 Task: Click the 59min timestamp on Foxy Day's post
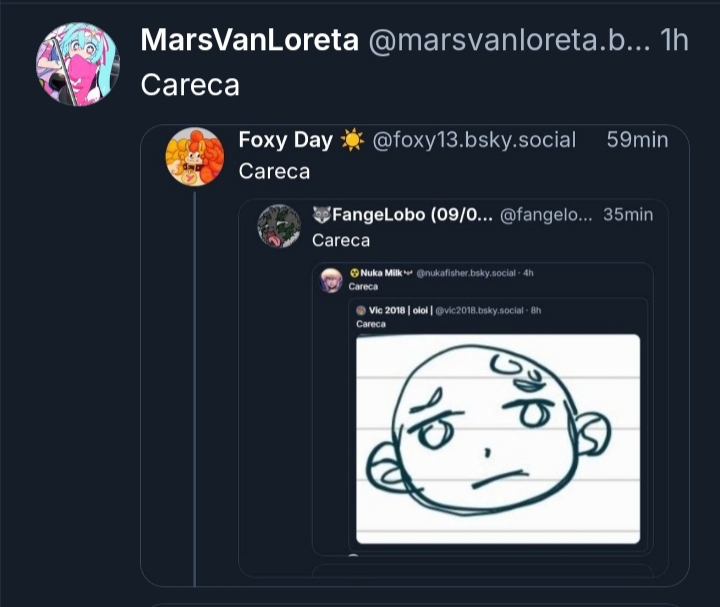637,140
